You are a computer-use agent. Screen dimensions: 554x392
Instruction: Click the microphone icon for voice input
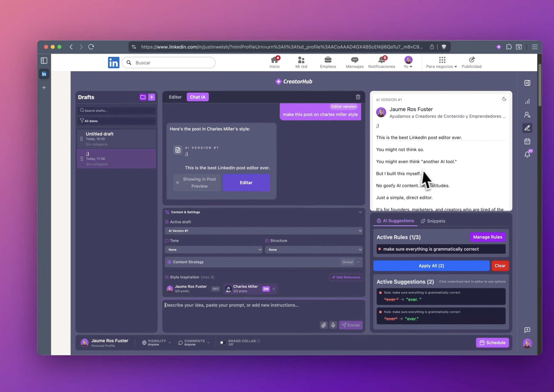pyautogui.click(x=333, y=325)
